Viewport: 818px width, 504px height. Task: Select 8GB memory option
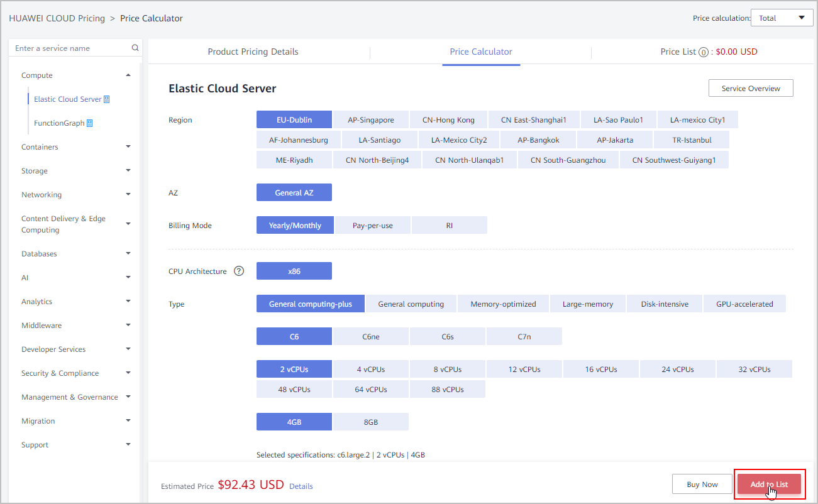tap(371, 422)
